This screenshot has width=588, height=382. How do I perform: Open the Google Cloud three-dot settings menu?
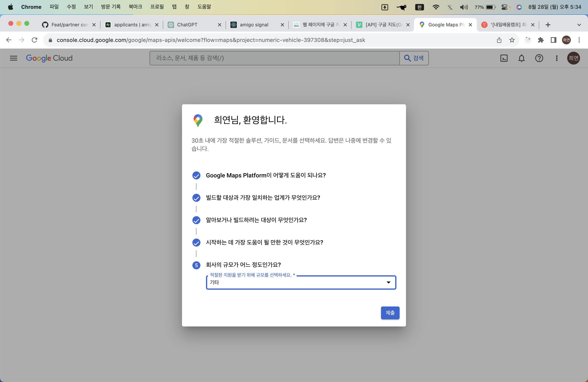point(557,58)
